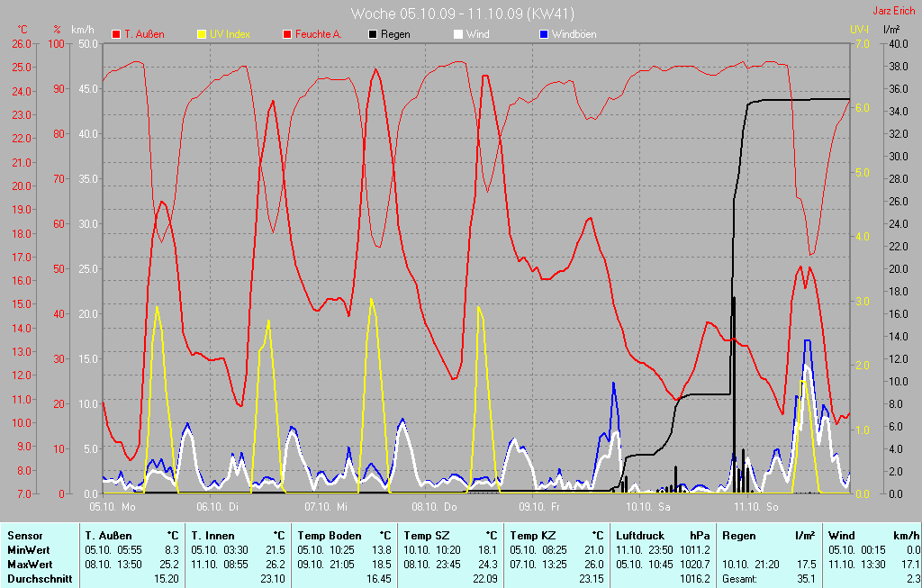This screenshot has width=922, height=588.
Task: Click the 40.0 top rain axis value
Action: [x=898, y=43]
